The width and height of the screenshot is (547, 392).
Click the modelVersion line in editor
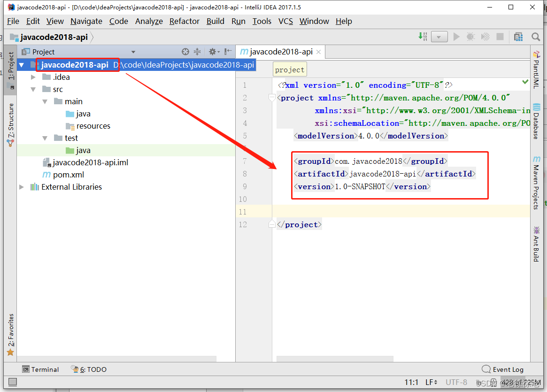coord(370,136)
